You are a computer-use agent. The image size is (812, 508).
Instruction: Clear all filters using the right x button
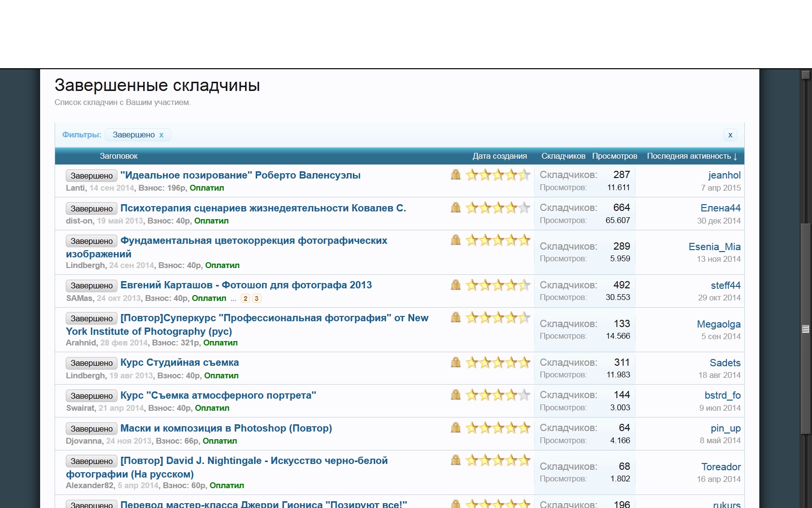[x=730, y=135]
